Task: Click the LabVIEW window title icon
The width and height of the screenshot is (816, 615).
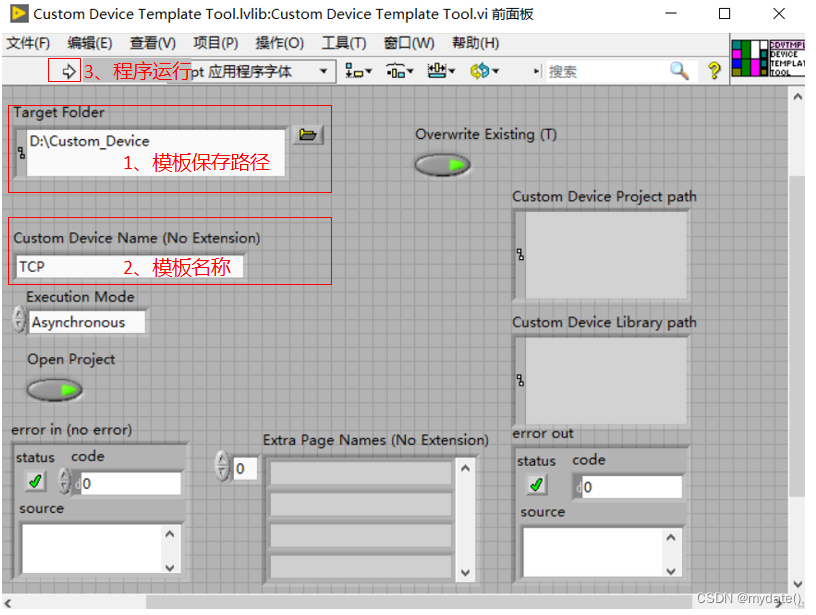Action: tap(19, 13)
